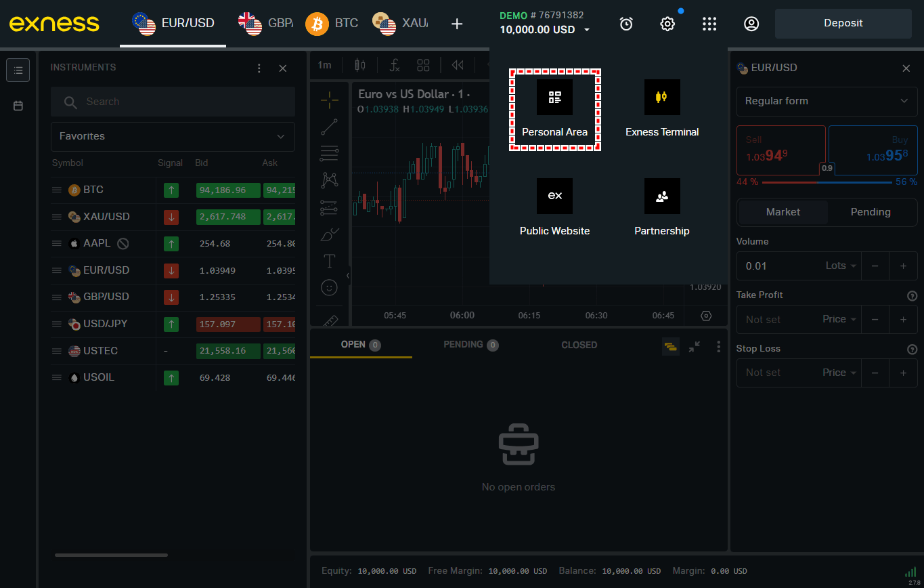Click the Sell 1.03949 button
Viewport: 924px width, 588px height.
tap(781, 151)
